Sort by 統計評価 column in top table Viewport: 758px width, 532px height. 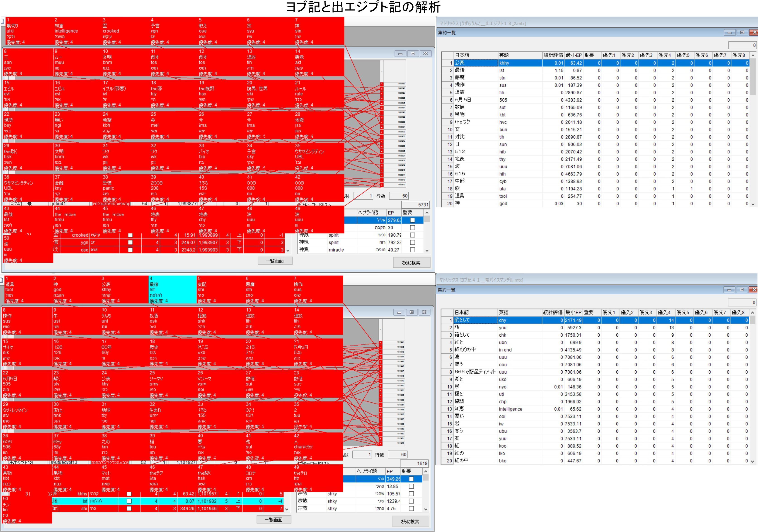[x=553, y=55]
